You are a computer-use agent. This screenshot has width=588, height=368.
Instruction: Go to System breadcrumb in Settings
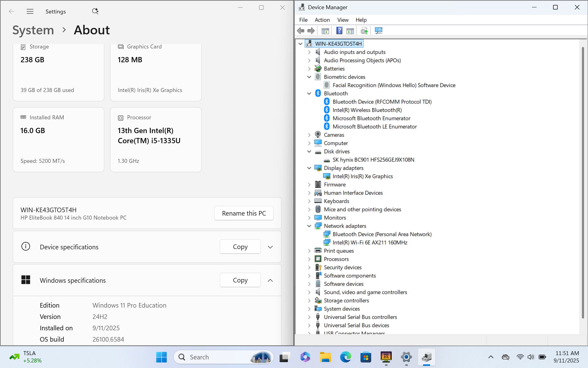tap(33, 30)
